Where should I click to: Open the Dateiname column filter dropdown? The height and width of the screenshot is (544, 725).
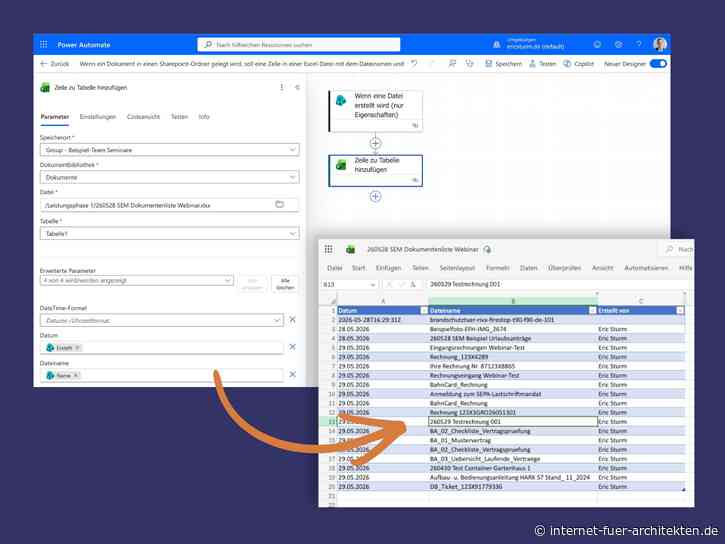click(592, 311)
